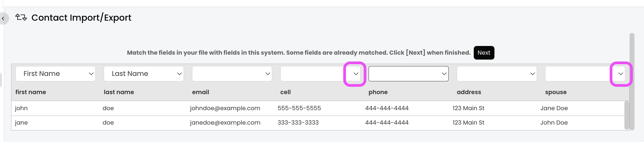The height and width of the screenshot is (142, 644).
Task: Open the First Name field dropdown
Action: click(56, 74)
